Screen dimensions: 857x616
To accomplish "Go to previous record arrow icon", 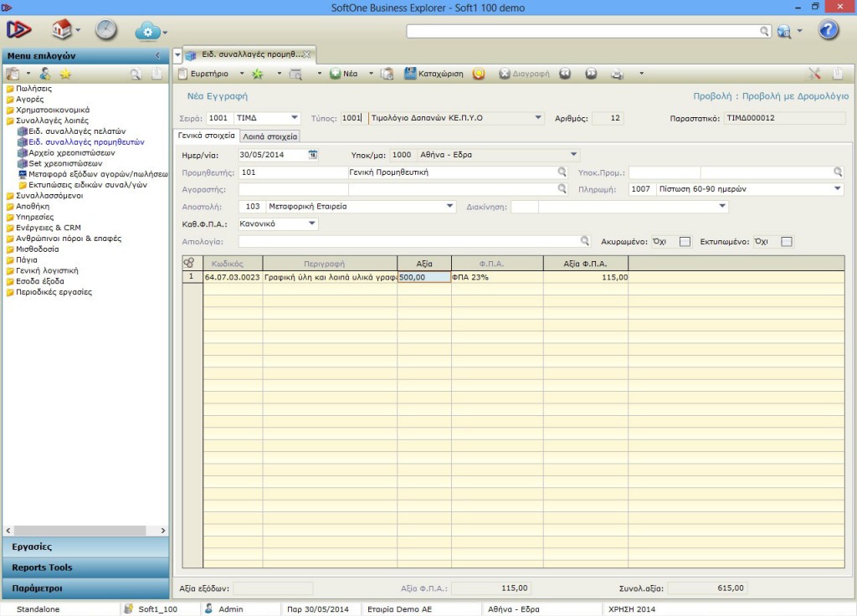I will [565, 74].
